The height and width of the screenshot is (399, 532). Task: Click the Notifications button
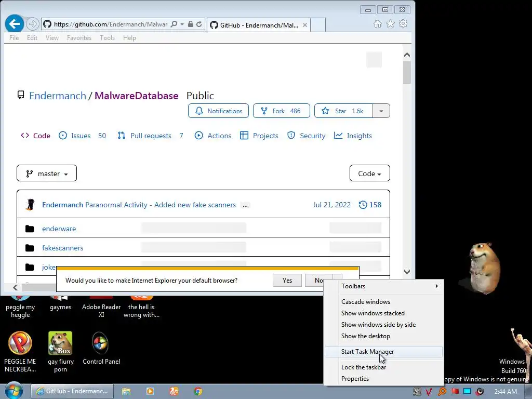(x=219, y=111)
